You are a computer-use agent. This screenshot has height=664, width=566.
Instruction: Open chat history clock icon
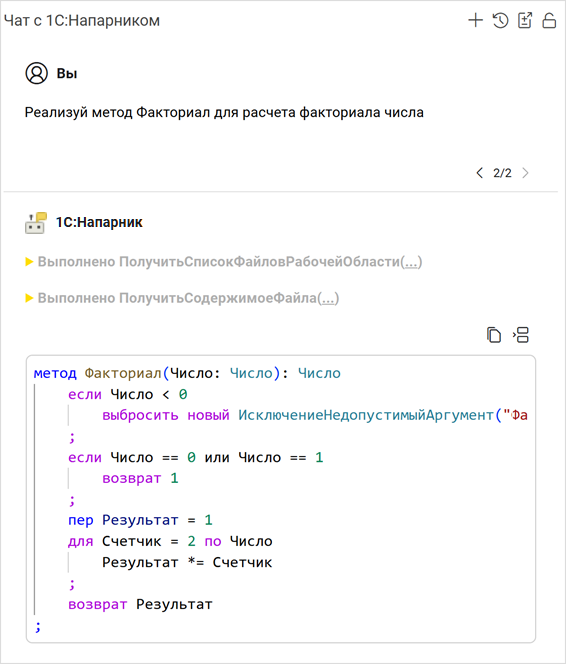pos(500,20)
